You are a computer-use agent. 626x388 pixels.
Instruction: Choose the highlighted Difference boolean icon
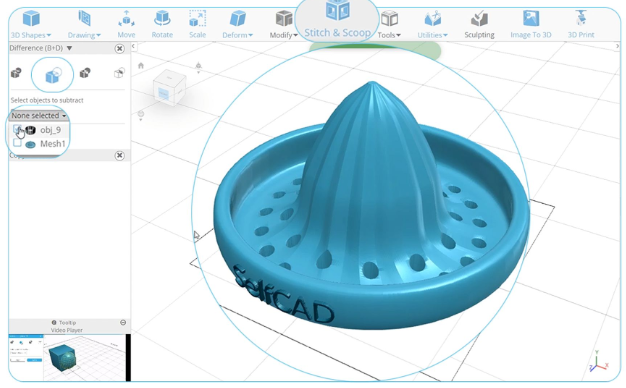52,75
